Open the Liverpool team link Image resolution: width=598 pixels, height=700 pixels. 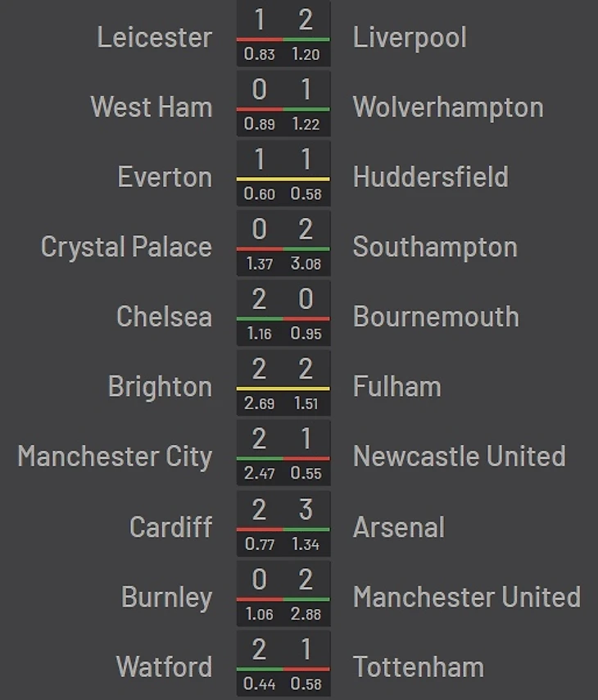coord(410,37)
